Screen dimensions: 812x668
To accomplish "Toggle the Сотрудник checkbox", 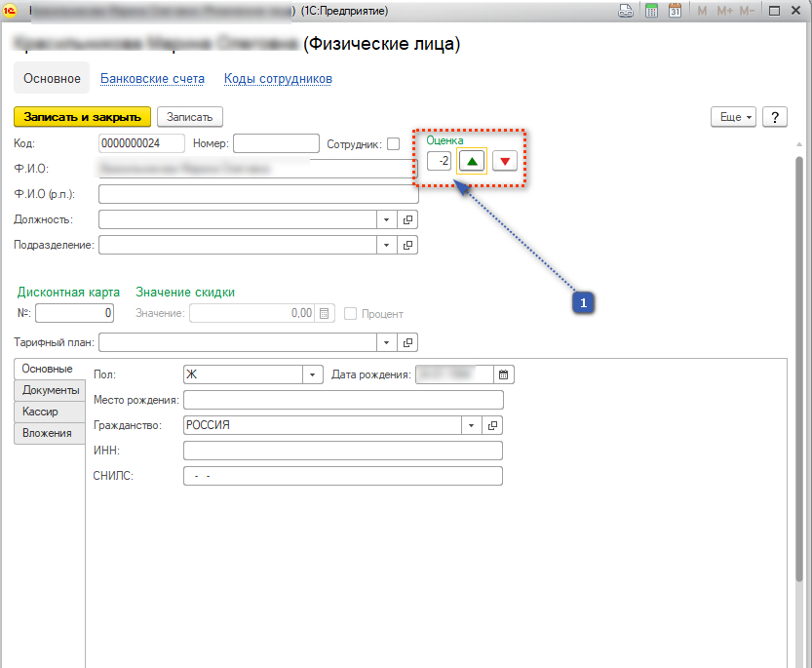I will coord(394,143).
